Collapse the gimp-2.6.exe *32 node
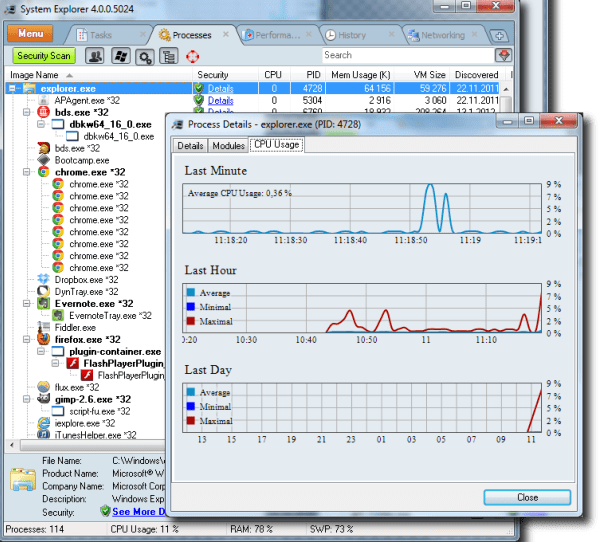Viewport: 600px width, 542px height. click(x=26, y=399)
